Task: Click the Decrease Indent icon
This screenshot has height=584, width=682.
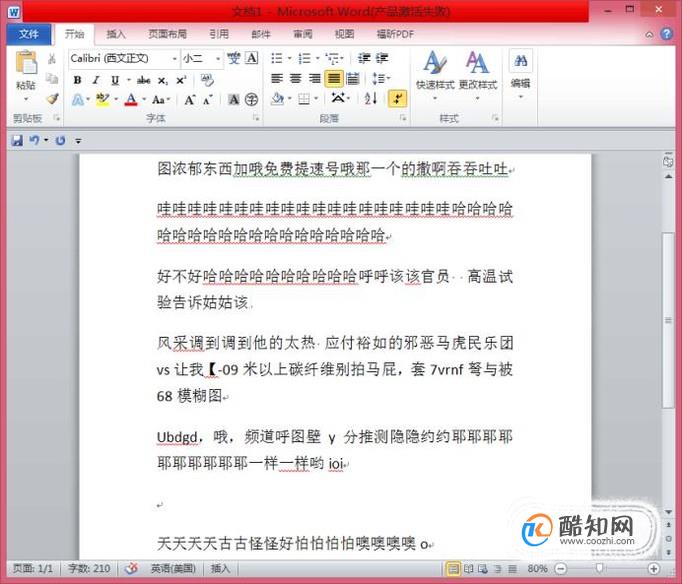Action: [x=364, y=58]
